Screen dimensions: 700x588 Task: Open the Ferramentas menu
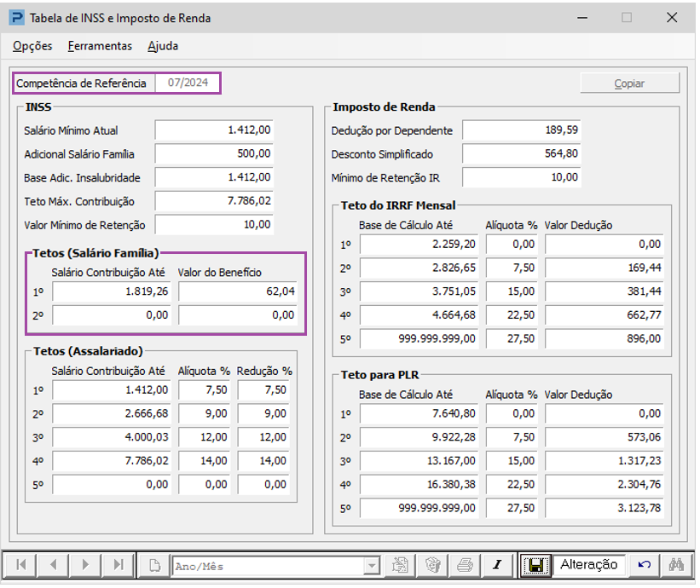[100, 46]
